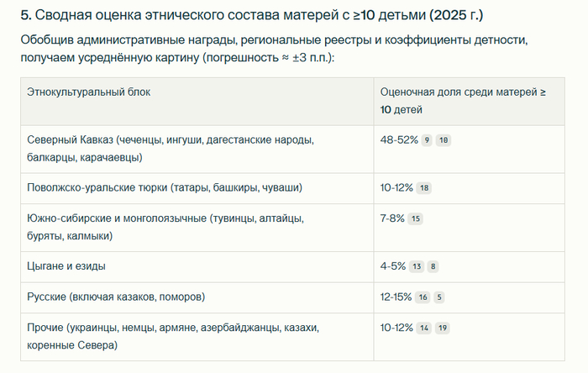Click citation 18 beside Поволжско-уральские тюрки share
588x373 pixels.
[424, 188]
